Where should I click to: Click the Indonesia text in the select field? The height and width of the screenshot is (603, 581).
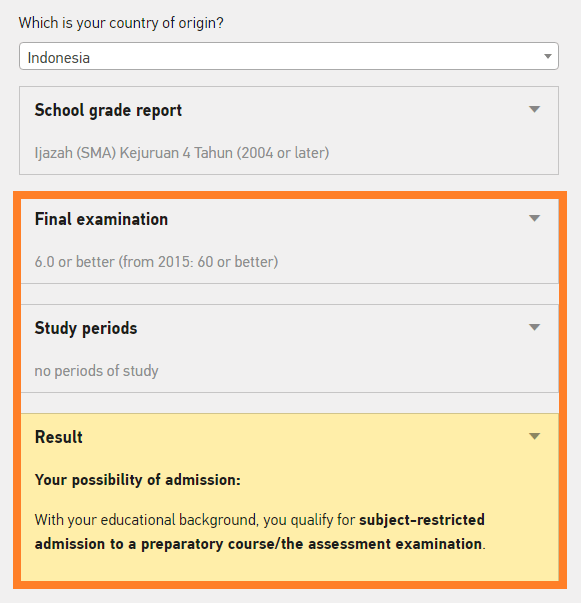(58, 58)
